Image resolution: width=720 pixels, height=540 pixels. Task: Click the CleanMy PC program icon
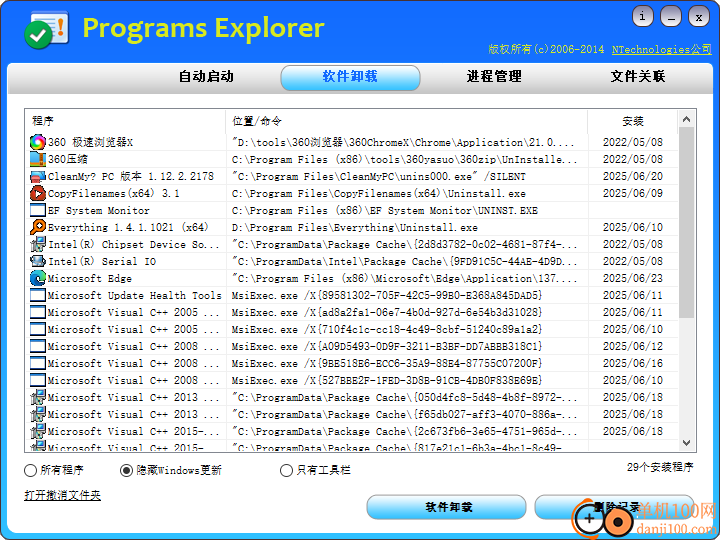pyautogui.click(x=38, y=176)
